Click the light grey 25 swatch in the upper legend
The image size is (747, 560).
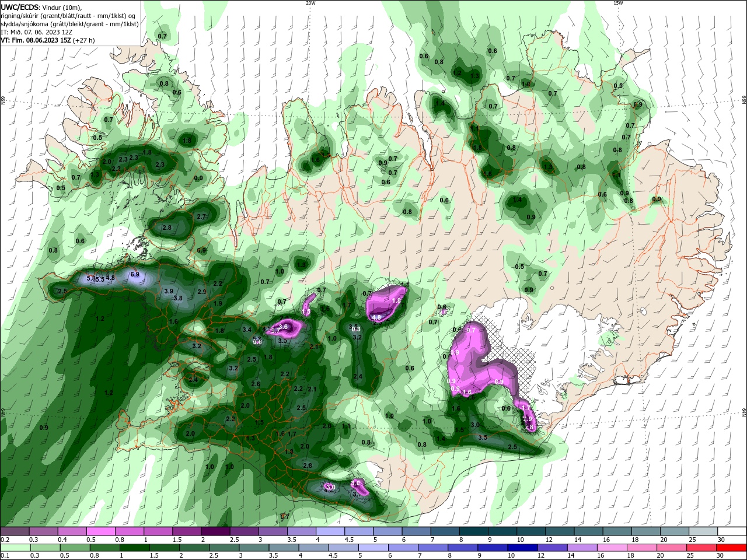click(703, 531)
